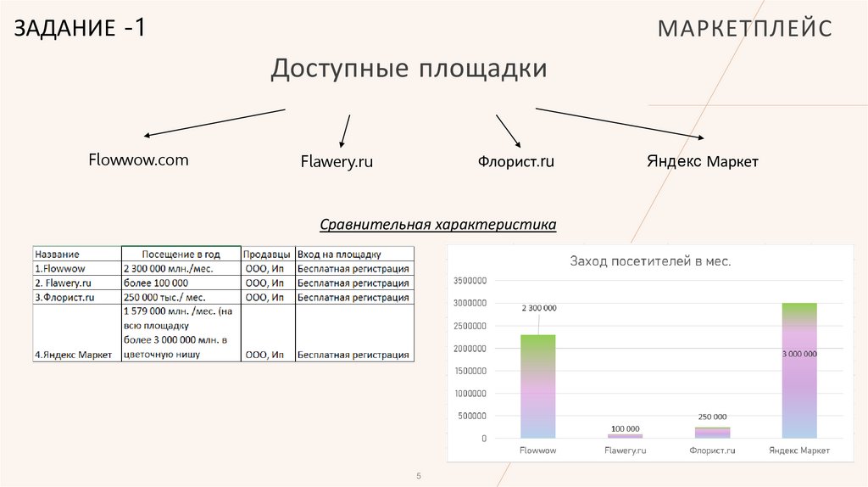
Task: Click the "Flowwow" category label under the chart
Action: point(538,451)
